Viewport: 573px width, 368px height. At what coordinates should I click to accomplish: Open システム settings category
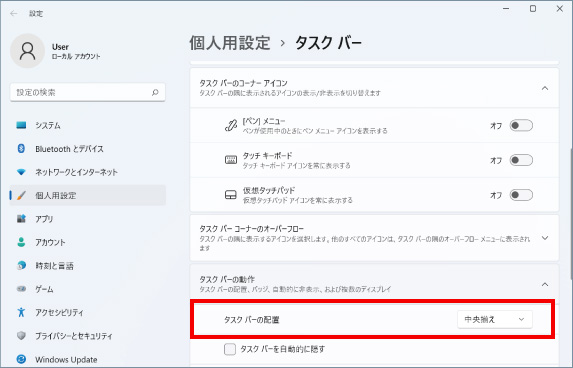(x=88, y=125)
